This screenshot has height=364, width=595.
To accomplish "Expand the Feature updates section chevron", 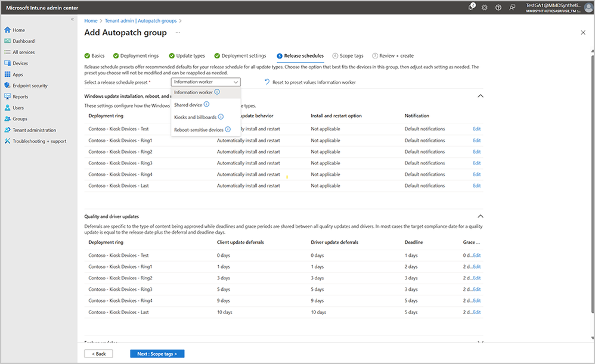I will click(x=481, y=341).
